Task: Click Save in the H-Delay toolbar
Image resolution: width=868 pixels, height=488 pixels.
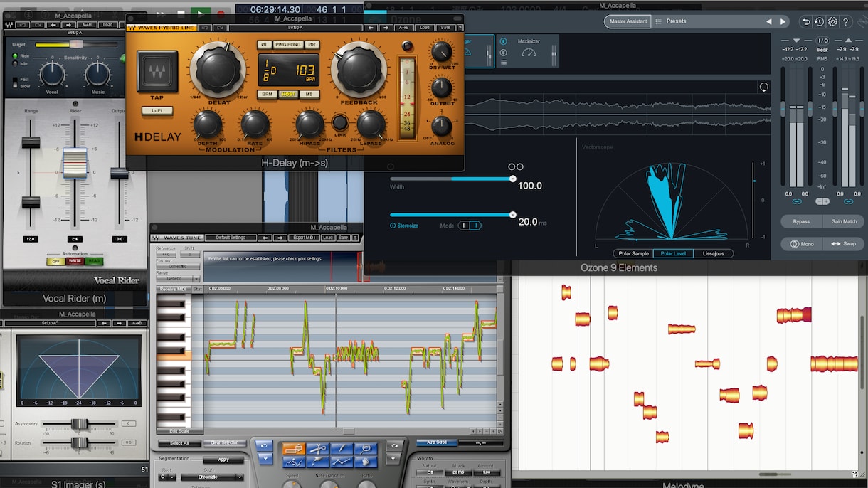Action: (x=445, y=28)
